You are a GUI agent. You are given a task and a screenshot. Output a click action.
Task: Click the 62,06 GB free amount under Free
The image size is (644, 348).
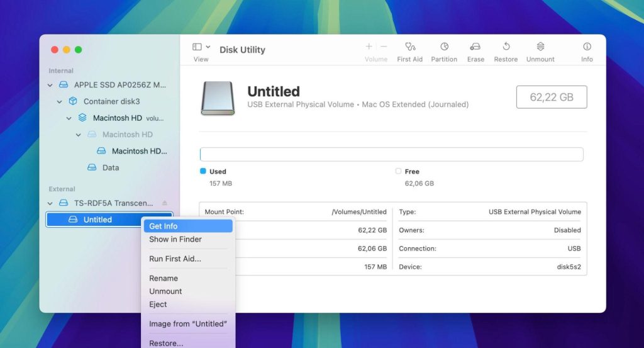click(x=419, y=183)
